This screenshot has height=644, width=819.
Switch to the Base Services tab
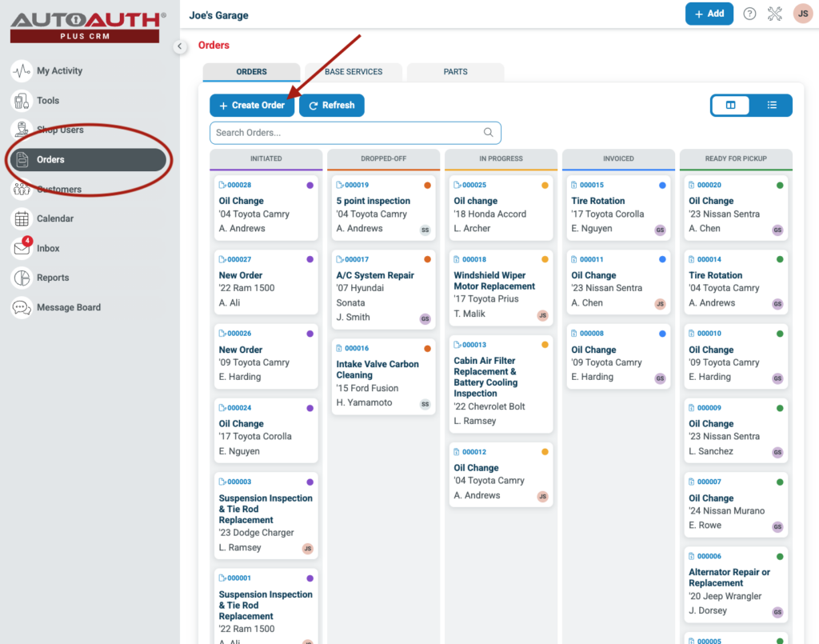tap(353, 71)
